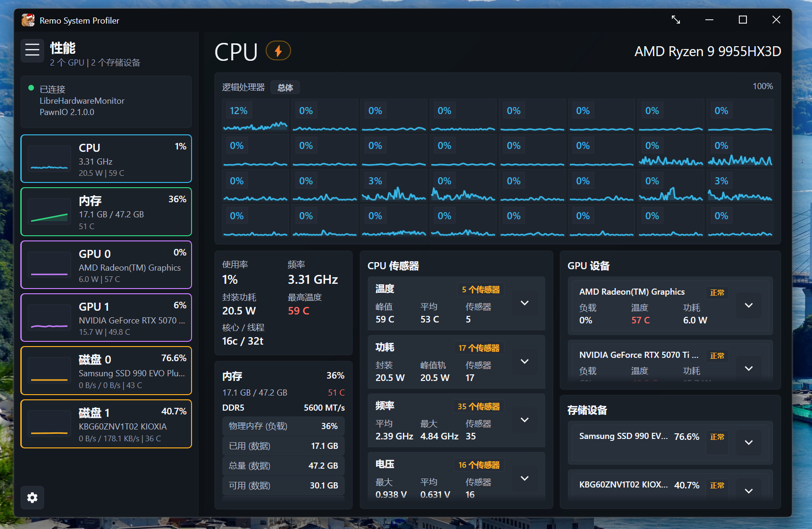
Task: Click the 53 C average temperature value
Action: (429, 319)
